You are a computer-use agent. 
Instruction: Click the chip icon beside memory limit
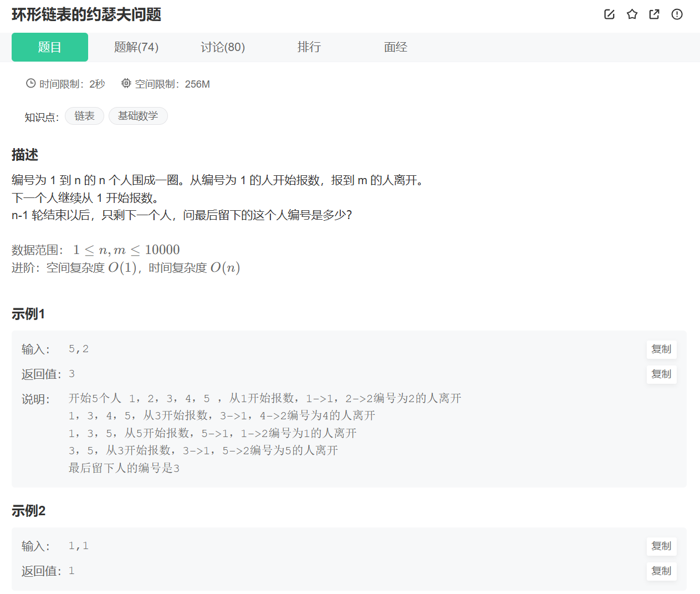(x=126, y=83)
